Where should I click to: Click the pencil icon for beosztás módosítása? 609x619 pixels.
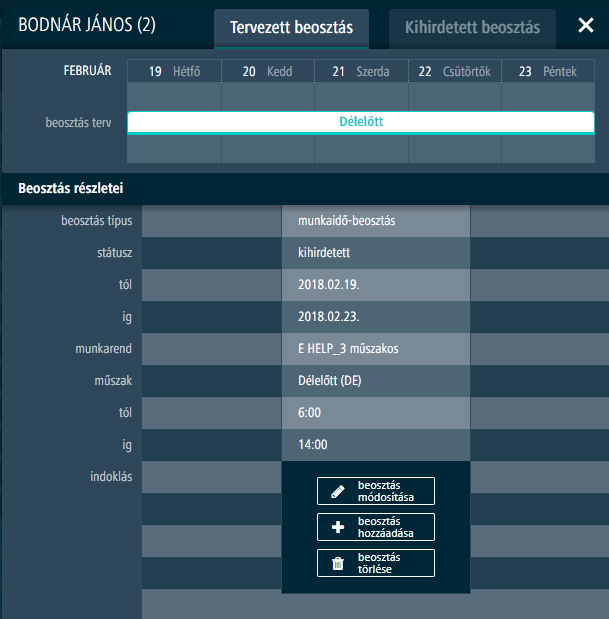point(337,491)
